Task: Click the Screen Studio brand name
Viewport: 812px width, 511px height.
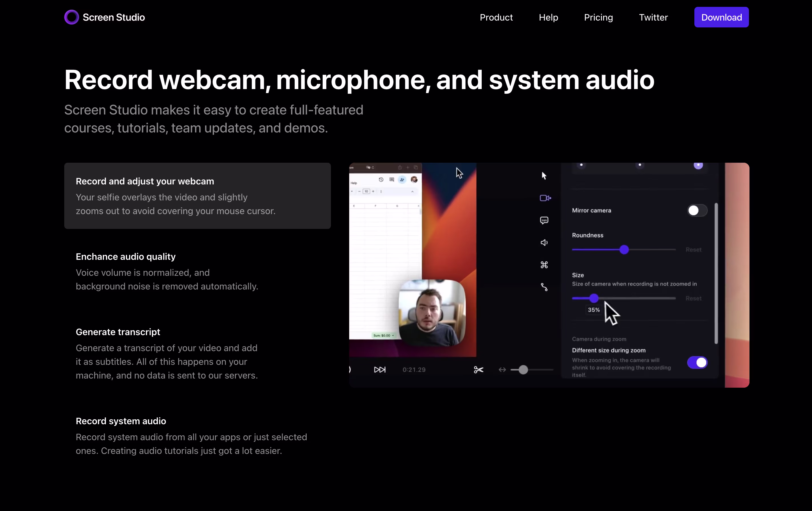Action: pos(114,17)
